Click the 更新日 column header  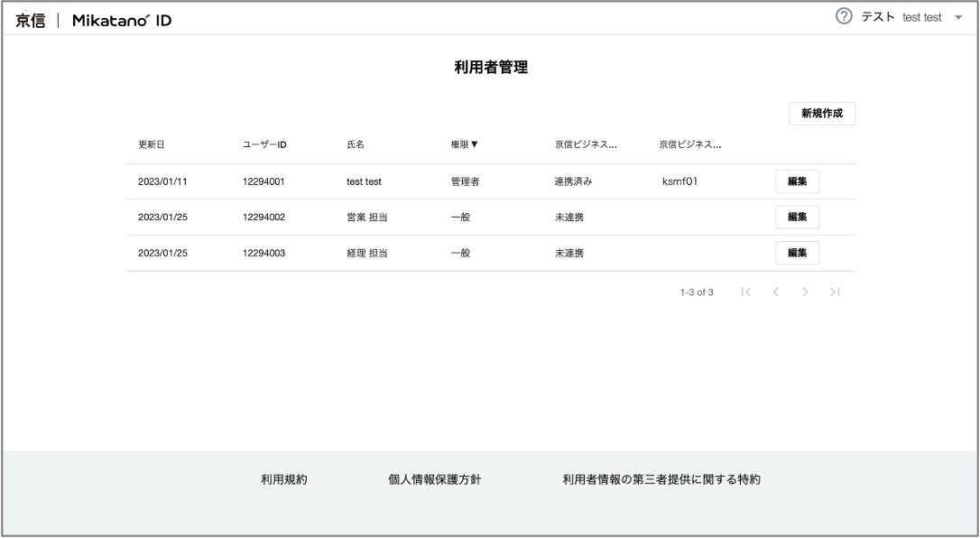pos(152,144)
